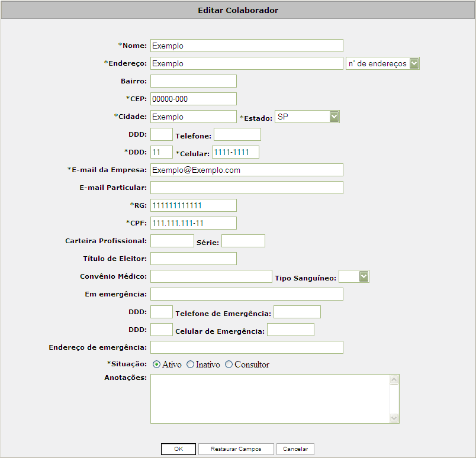Cancel editing with the Cancelar button
Image resolution: width=476 pixels, height=458 pixels.
point(295,449)
